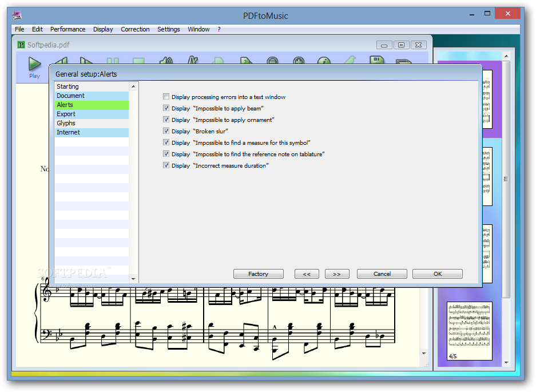Image resolution: width=536 pixels, height=392 pixels.
Task: Open the Performance menu
Action: pos(68,29)
